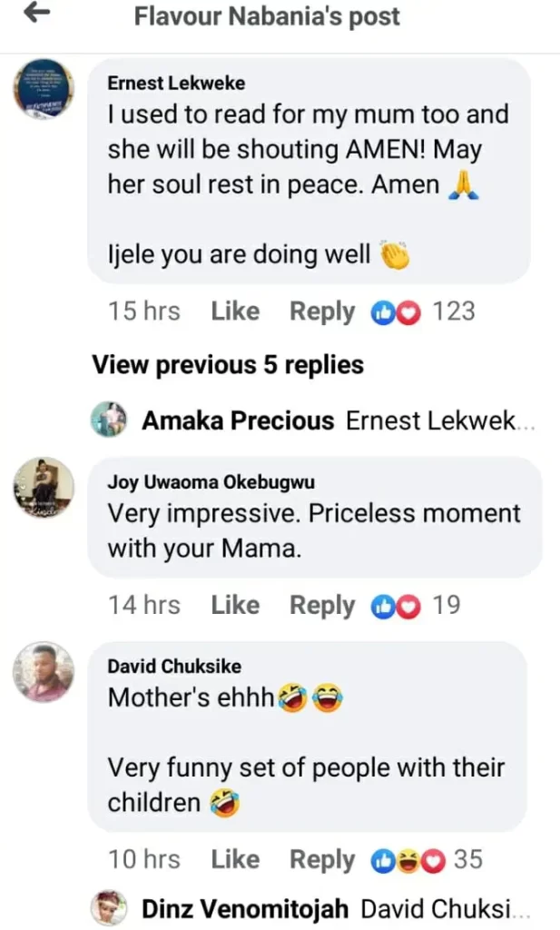Open the David Chuksike name link

(x=174, y=666)
